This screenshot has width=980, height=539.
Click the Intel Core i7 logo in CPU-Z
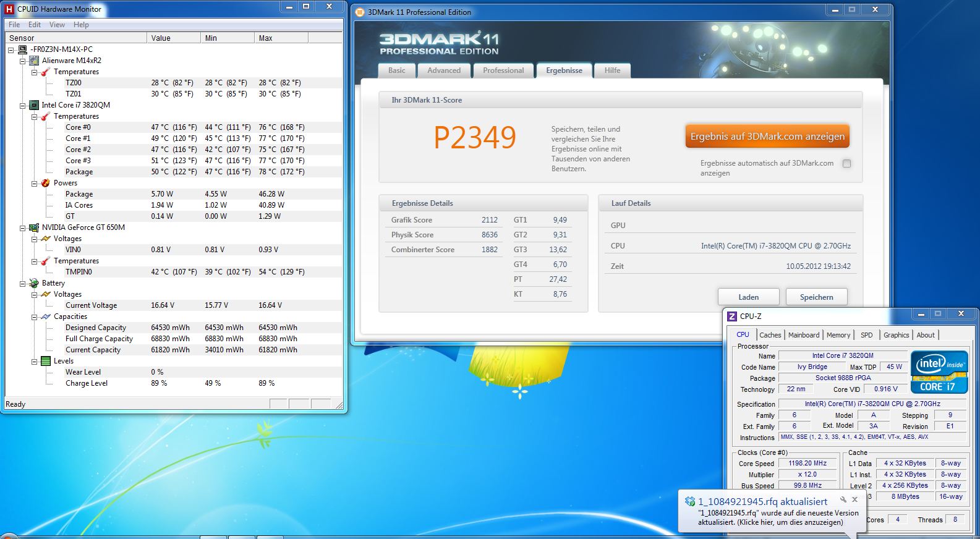(939, 373)
